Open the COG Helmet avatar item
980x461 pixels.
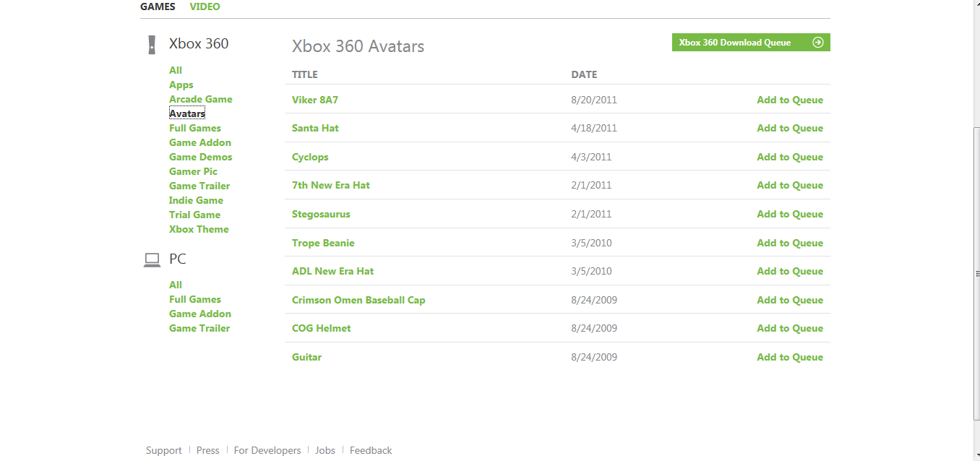click(322, 328)
